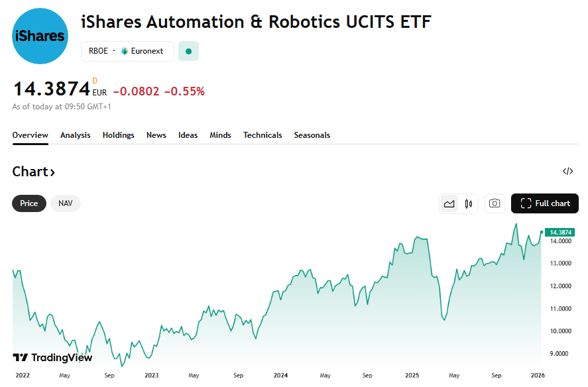Go to the Analysis tab

click(x=75, y=135)
